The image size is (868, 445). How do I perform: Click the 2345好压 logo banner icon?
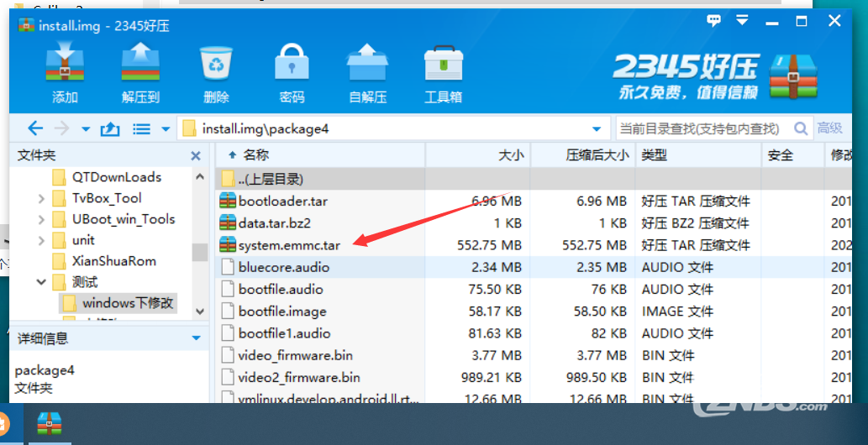[793, 76]
